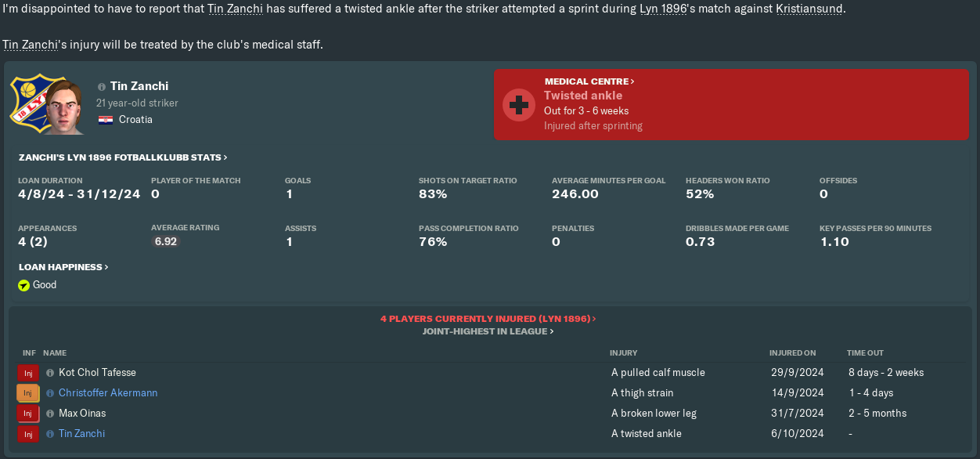The image size is (980, 459).
Task: Click the Croatia flag icon
Action: (x=105, y=120)
